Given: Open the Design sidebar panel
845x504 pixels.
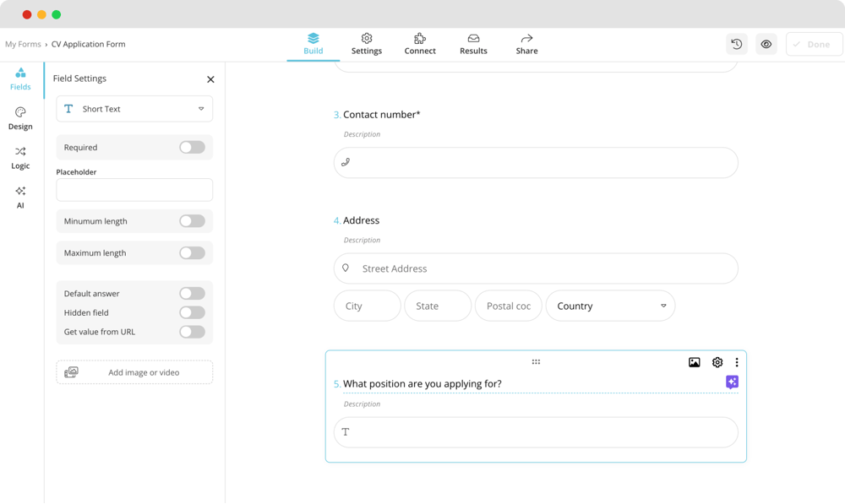Looking at the screenshot, I should pos(20,118).
